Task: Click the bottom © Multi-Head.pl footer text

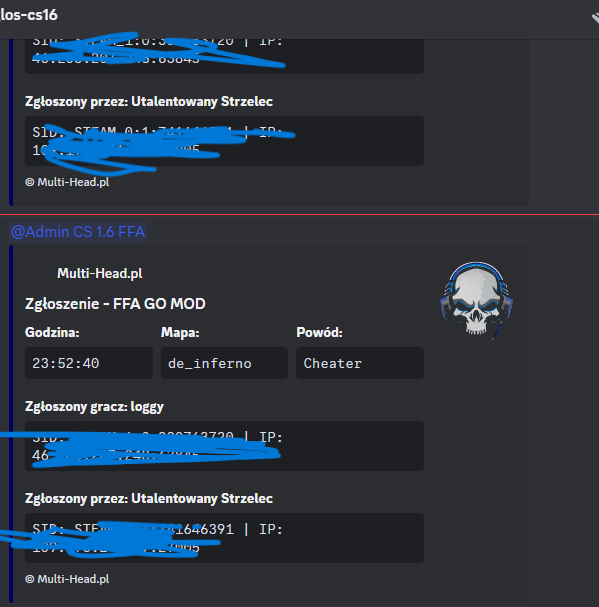Action: tap(67, 579)
